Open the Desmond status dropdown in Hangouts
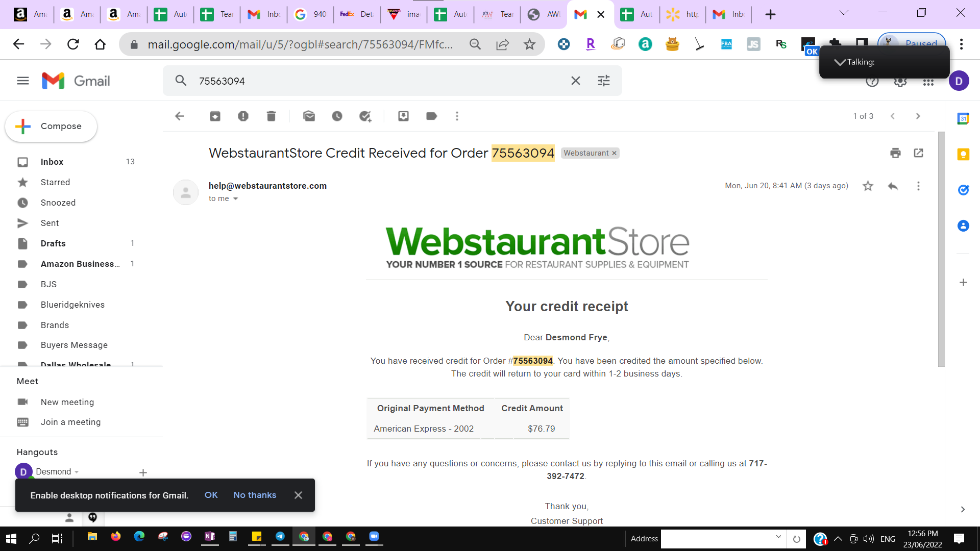 click(77, 472)
